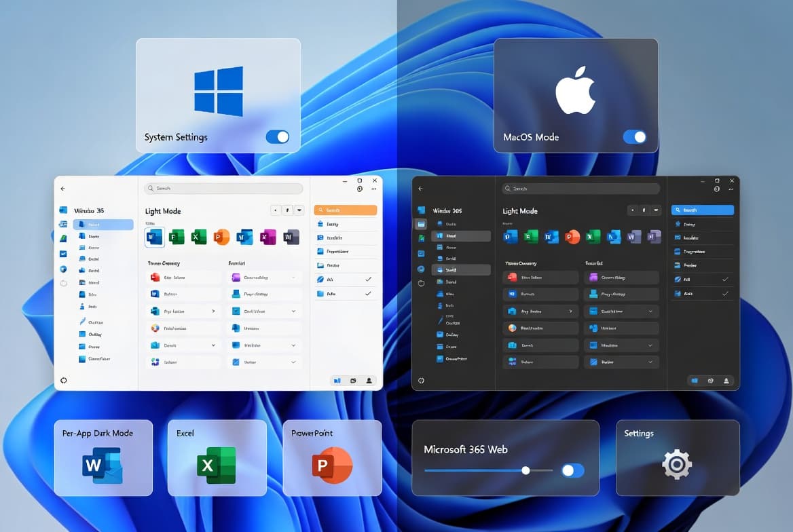Click the person icon at light window's bottom right

[x=369, y=381]
